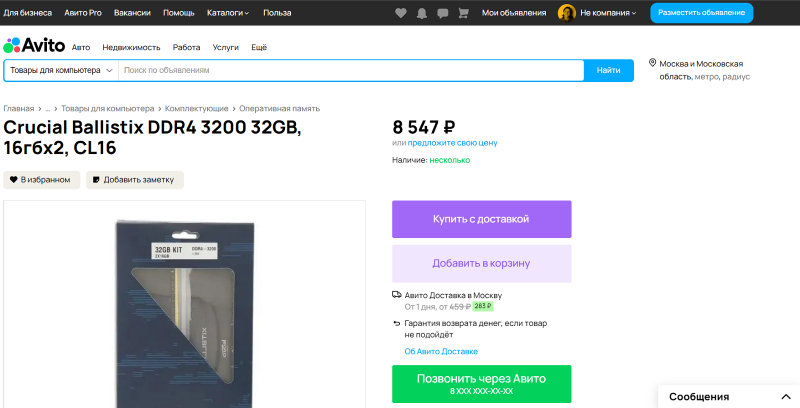Open 'Польза' top link
Viewport: 800px width, 408px height.
[x=277, y=13]
